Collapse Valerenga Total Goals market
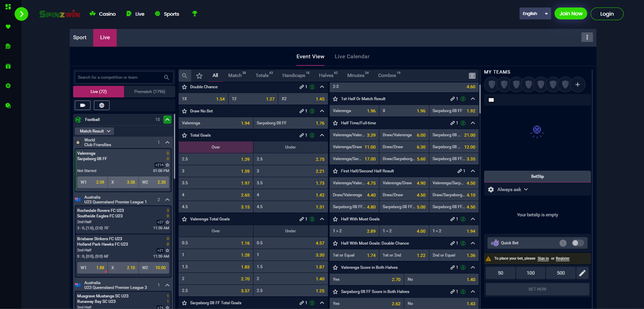 tap(322, 219)
